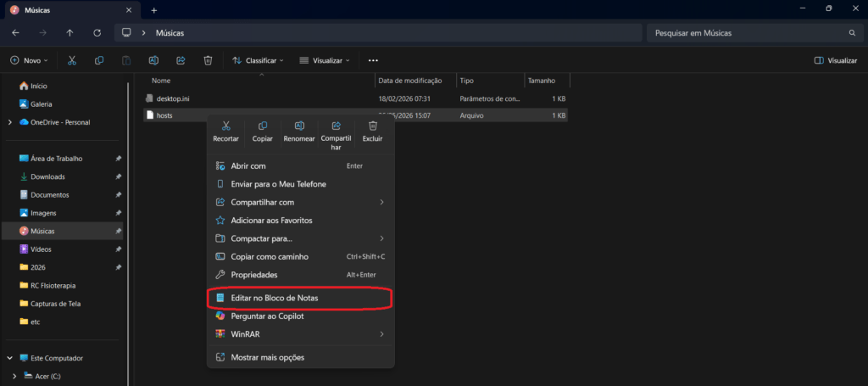Screen dimensions: 868x386
Task: Expand Acer (C:) drive node
Action: (x=15, y=376)
